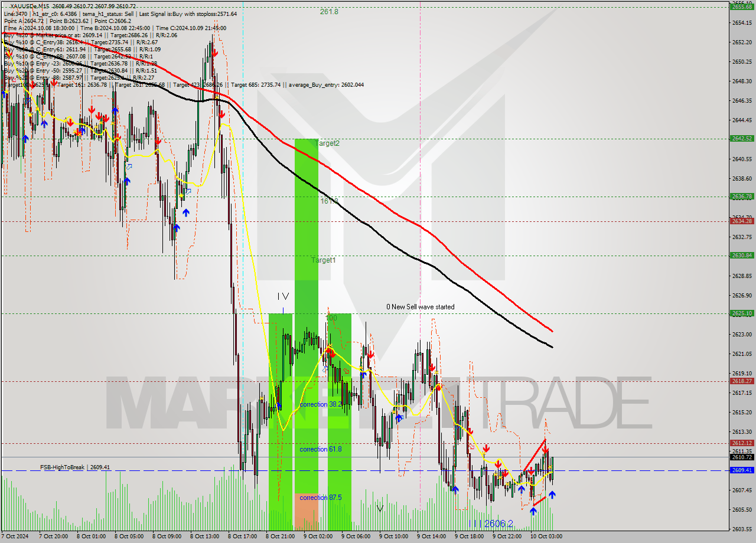Click the 'correction 87.5' label
Image resolution: width=756 pixels, height=543 pixels.
click(321, 498)
